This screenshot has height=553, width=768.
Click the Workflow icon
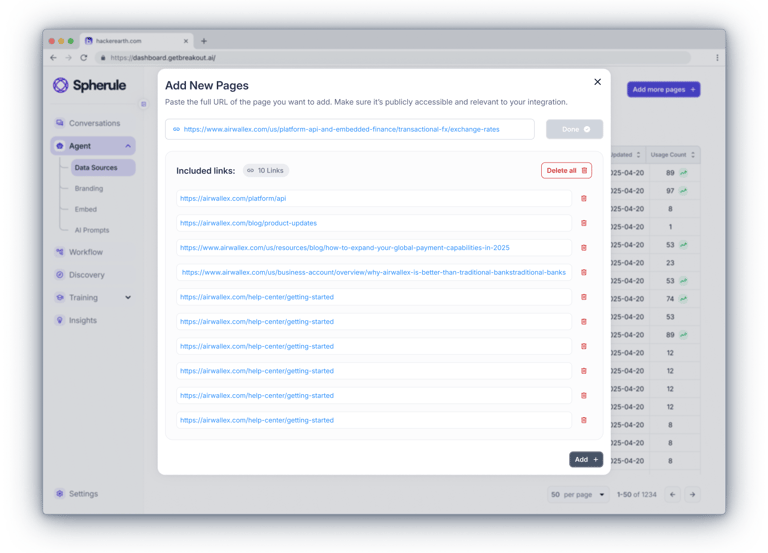(x=60, y=252)
